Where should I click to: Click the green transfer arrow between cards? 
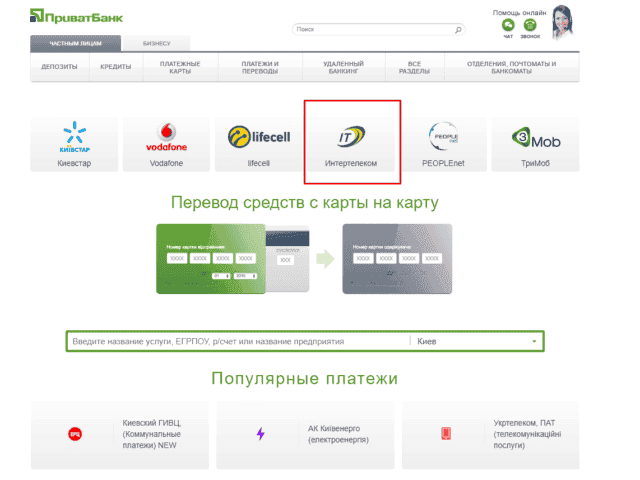coord(325,259)
